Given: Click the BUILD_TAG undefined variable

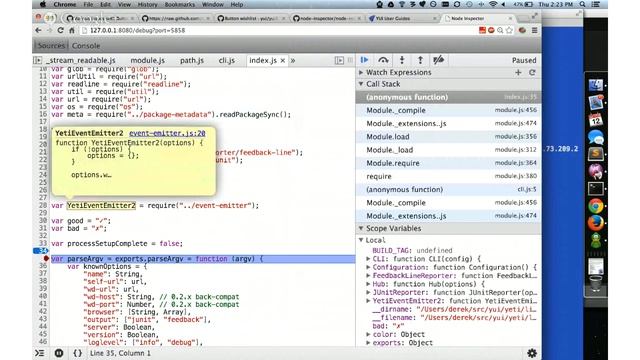Looking at the screenshot, I should [412, 251].
